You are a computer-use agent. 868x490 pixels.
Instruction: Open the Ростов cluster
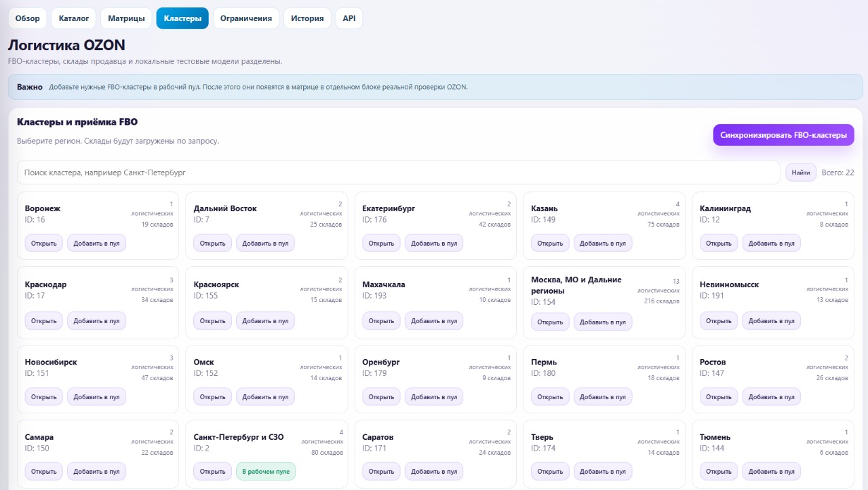(719, 397)
